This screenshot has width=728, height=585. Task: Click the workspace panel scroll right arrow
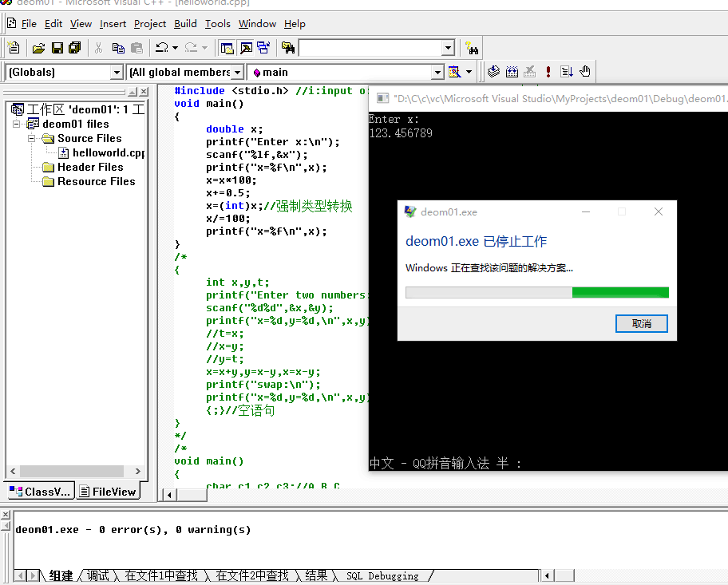138,471
